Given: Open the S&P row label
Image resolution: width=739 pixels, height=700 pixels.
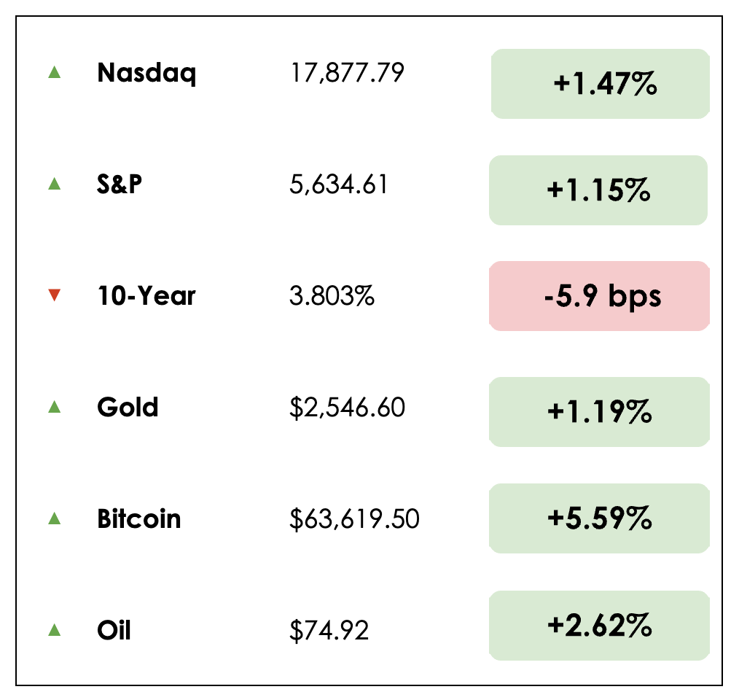Looking at the screenshot, I should click(120, 184).
